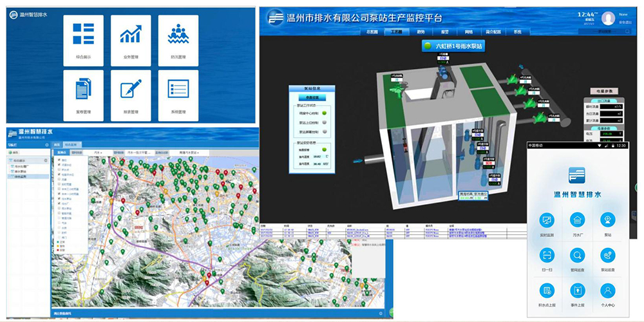
Task: Click the 六虹桥1号雨水泵站 title button
Action: pos(453,46)
